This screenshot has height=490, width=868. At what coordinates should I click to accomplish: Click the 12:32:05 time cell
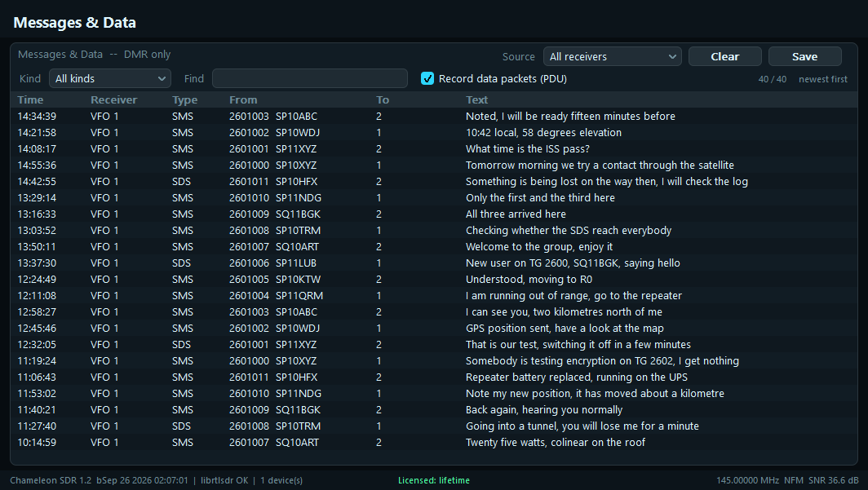(37, 345)
